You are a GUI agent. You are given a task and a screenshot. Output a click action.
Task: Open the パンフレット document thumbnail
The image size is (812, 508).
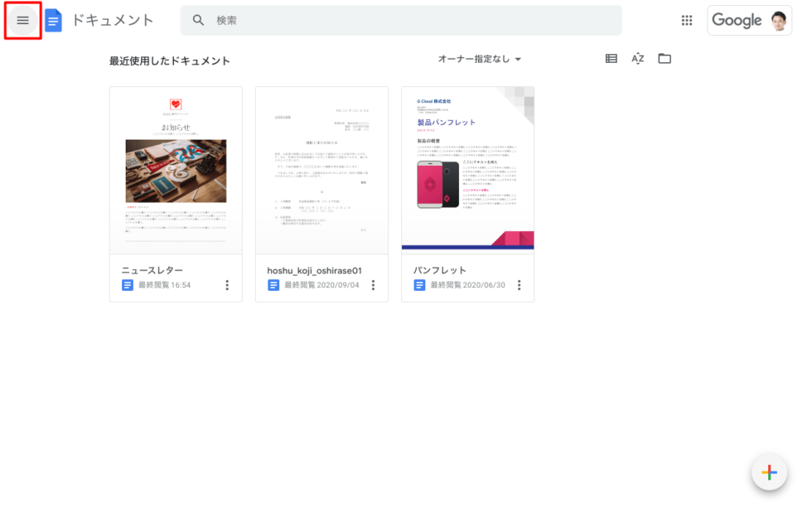pyautogui.click(x=467, y=170)
